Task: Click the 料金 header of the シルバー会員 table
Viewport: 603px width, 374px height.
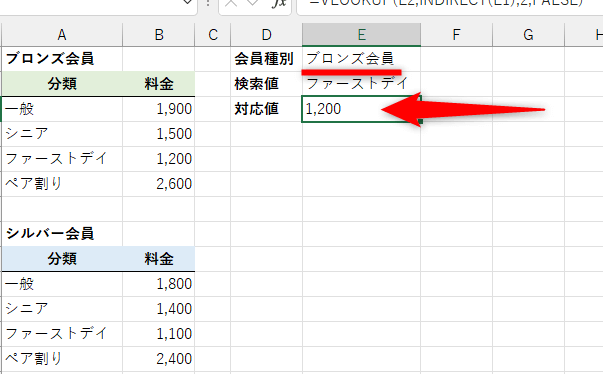Action: (x=159, y=259)
